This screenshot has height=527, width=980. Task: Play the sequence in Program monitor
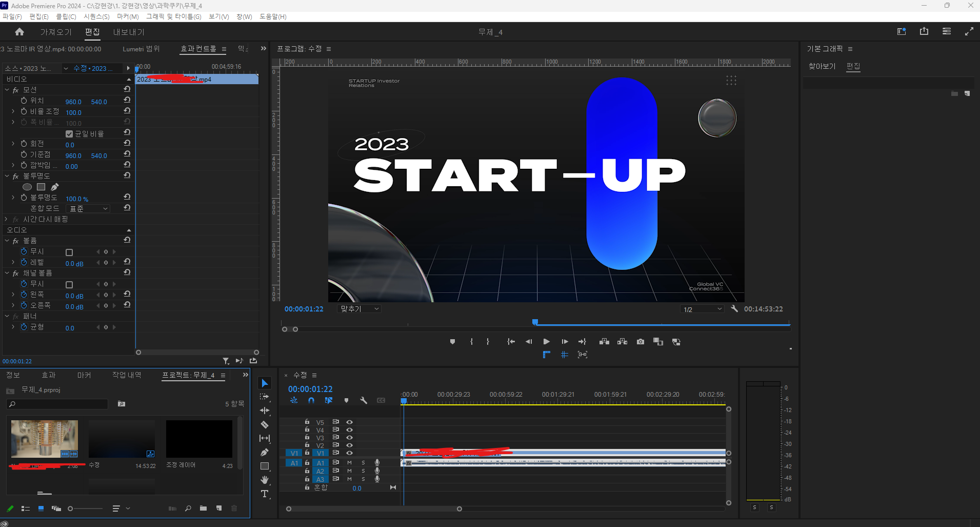(x=547, y=342)
